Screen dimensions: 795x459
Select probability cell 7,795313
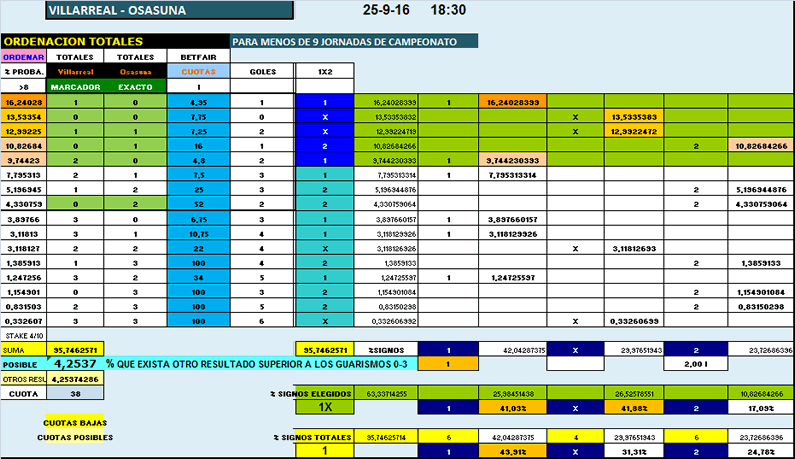pyautogui.click(x=23, y=175)
